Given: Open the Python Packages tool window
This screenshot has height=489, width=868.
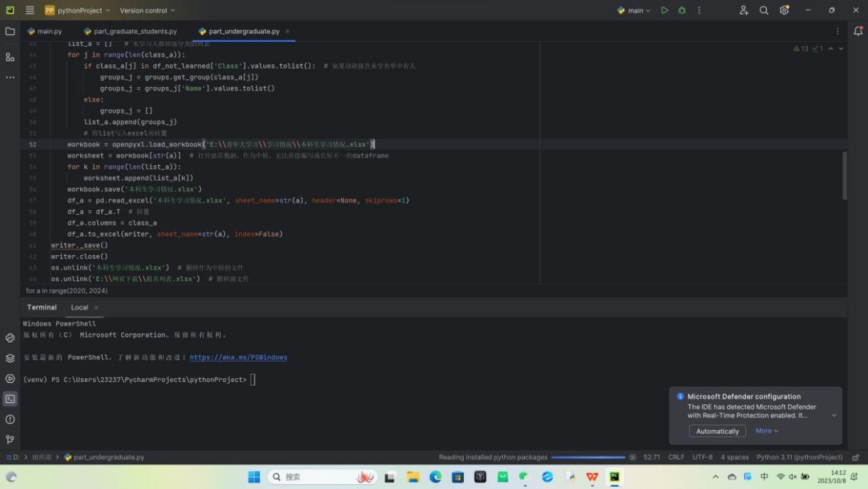Looking at the screenshot, I should click(10, 359).
